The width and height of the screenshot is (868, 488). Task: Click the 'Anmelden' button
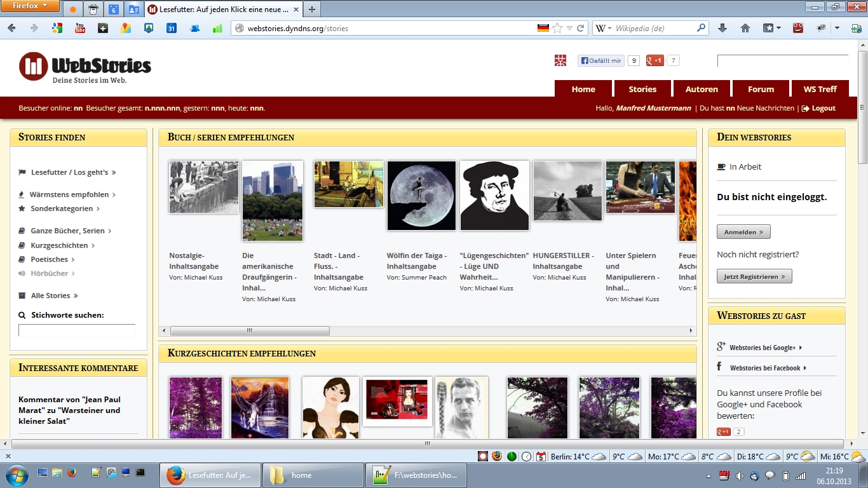pos(743,232)
